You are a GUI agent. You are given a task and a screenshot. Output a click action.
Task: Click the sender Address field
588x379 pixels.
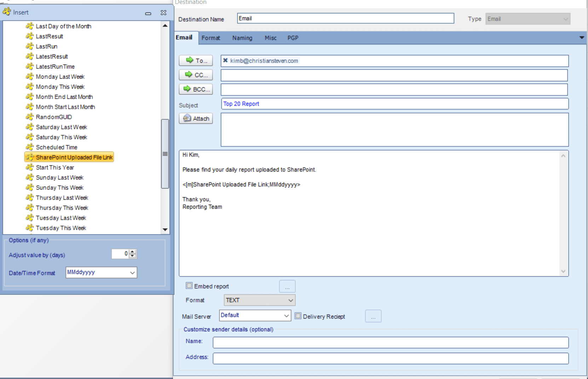click(x=391, y=358)
